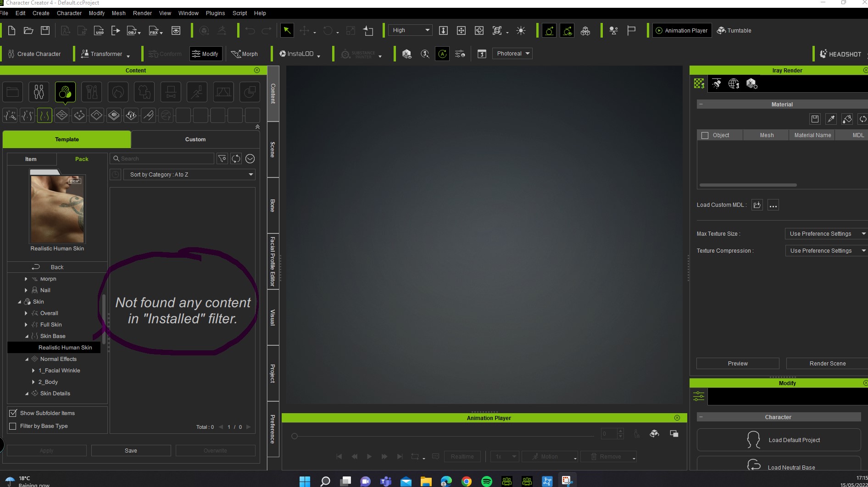Click the sun light settings icon
This screenshot has height=487, width=868.
[521, 31]
